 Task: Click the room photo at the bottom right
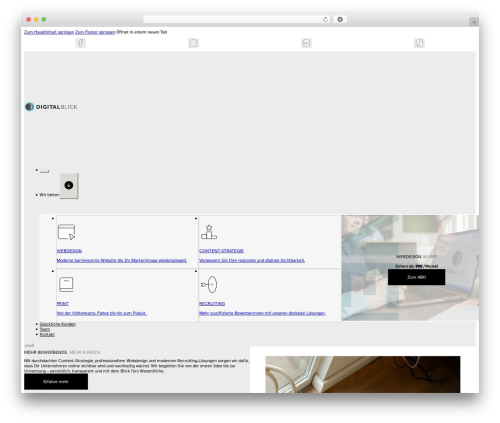(363, 374)
